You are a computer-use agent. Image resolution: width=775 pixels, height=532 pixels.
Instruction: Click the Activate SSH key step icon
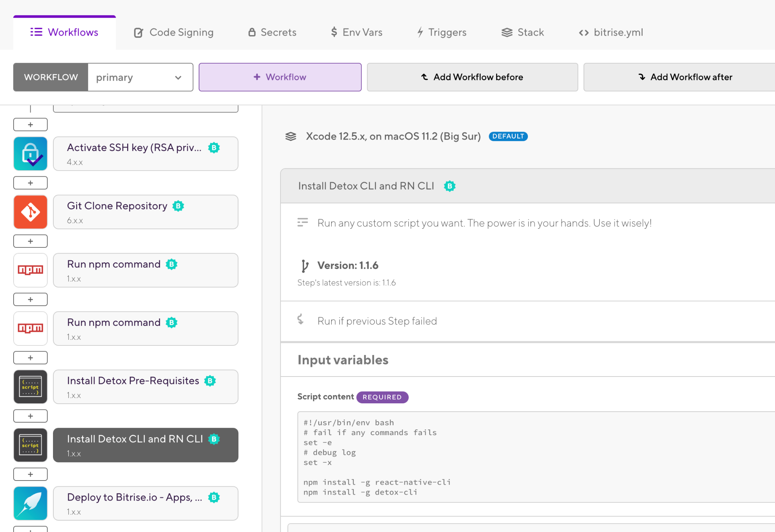point(31,154)
